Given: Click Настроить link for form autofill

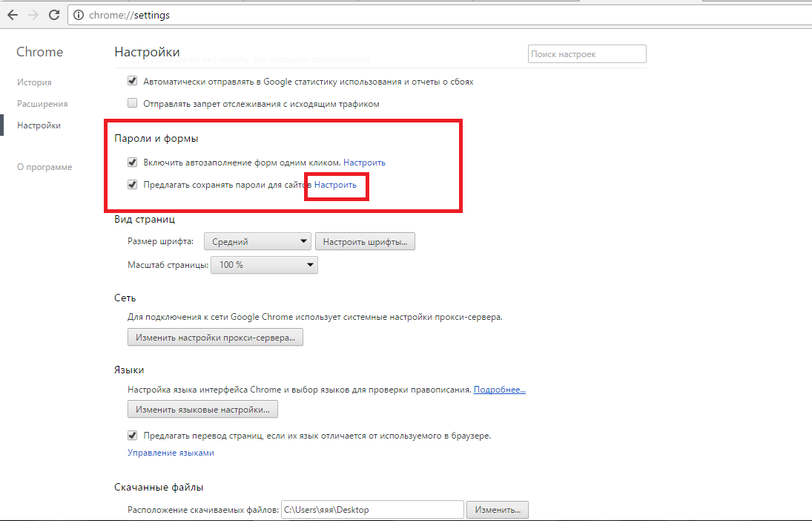Looking at the screenshot, I should [365, 163].
